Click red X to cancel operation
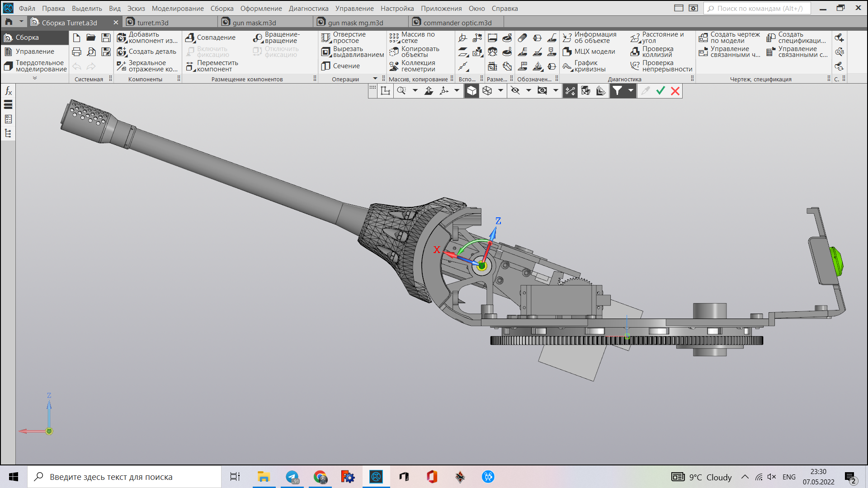The height and width of the screenshot is (488, 868). click(675, 91)
